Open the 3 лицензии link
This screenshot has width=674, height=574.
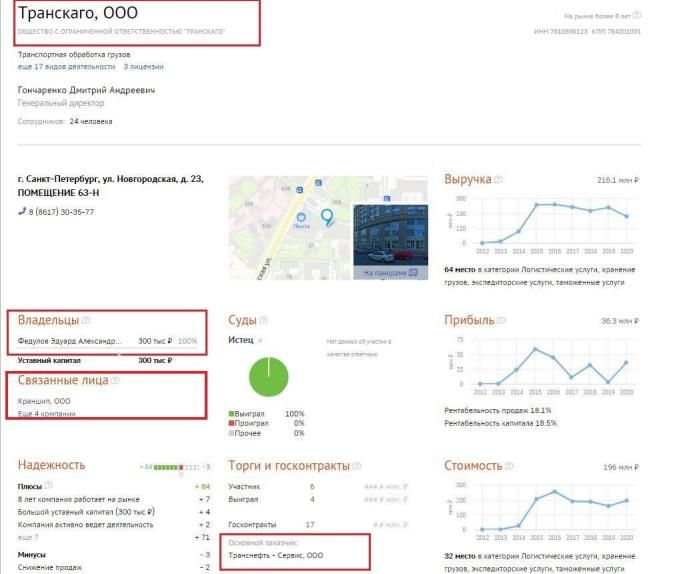[x=144, y=67]
